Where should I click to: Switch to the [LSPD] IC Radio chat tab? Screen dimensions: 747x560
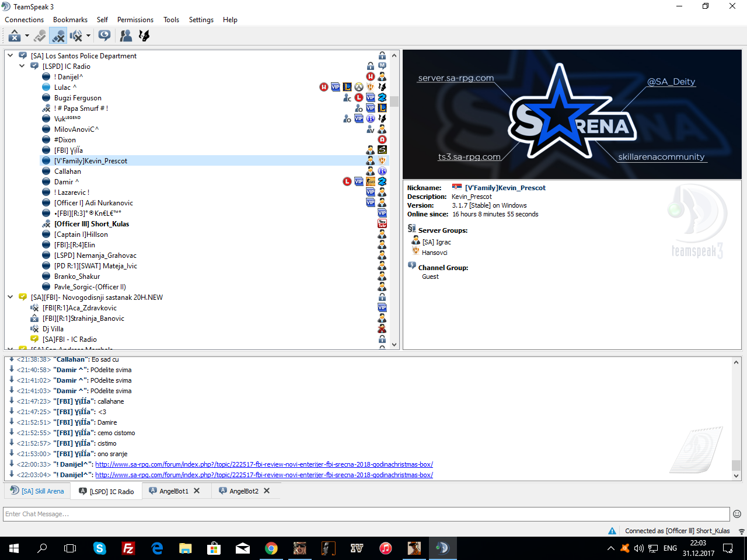tap(106, 492)
